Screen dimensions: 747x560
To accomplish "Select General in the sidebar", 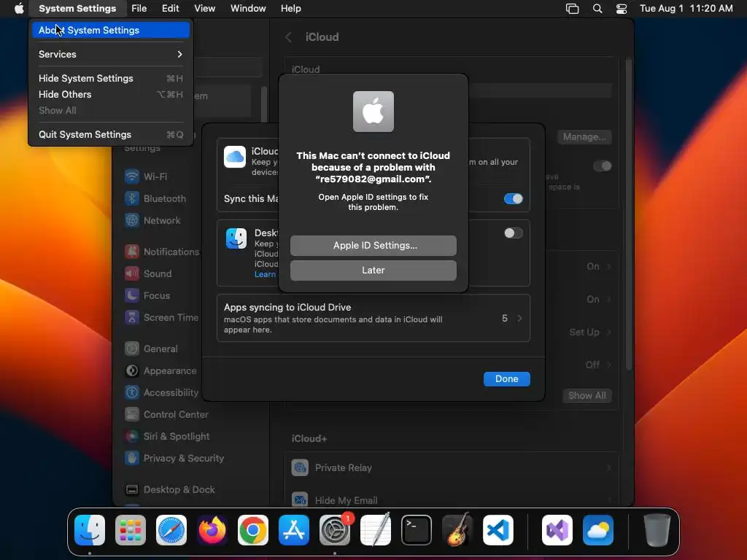I will [x=152, y=349].
